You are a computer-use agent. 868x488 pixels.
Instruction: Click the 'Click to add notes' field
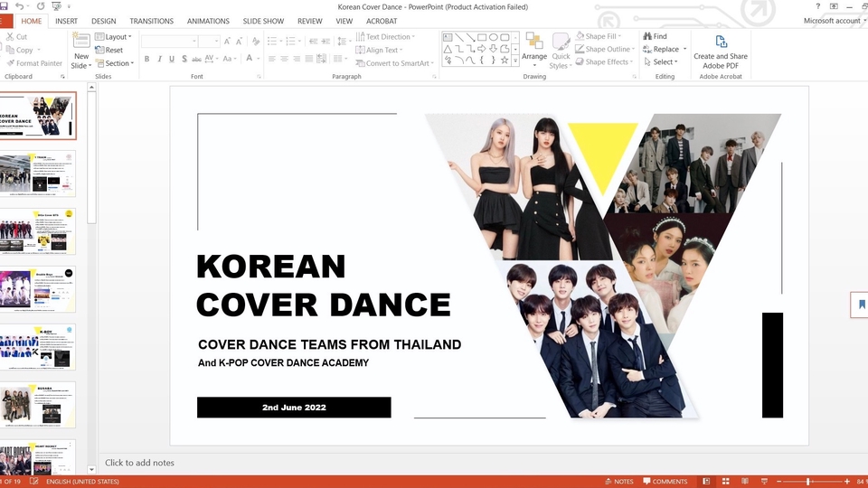[139, 463]
